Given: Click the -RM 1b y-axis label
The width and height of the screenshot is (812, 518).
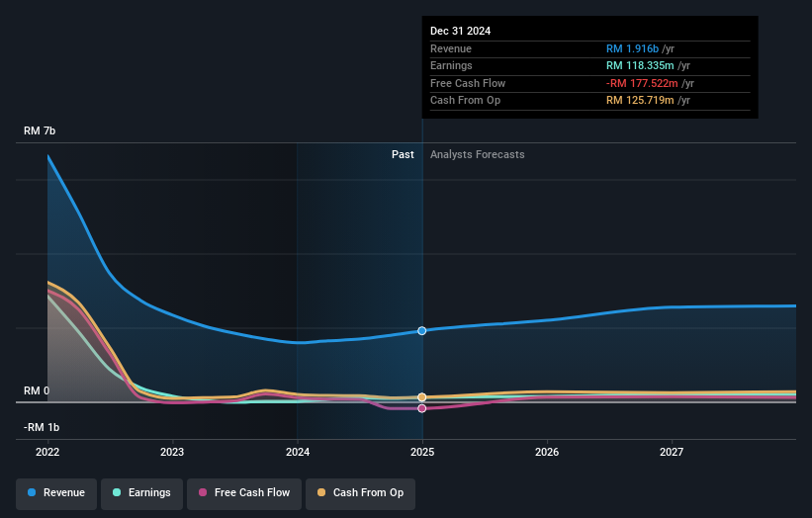Looking at the screenshot, I should 42,427.
